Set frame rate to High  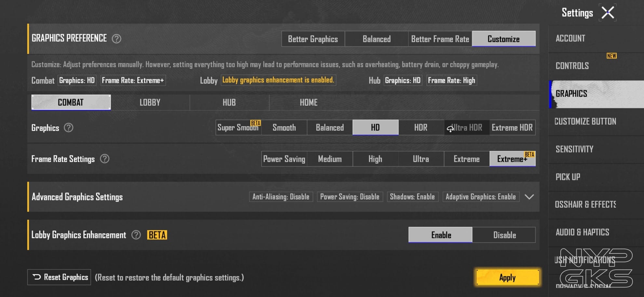point(375,159)
